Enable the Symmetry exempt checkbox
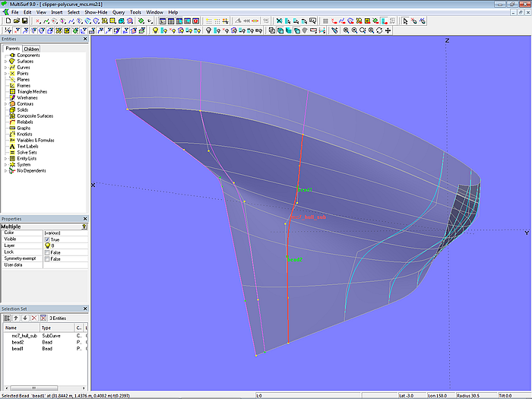Viewport: 532px width, 399px height. click(47, 259)
